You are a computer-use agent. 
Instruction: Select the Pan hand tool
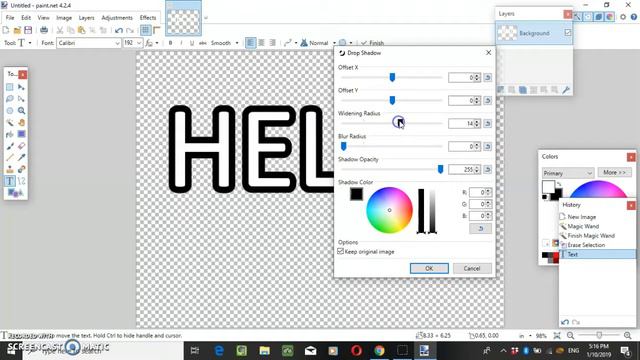21,122
